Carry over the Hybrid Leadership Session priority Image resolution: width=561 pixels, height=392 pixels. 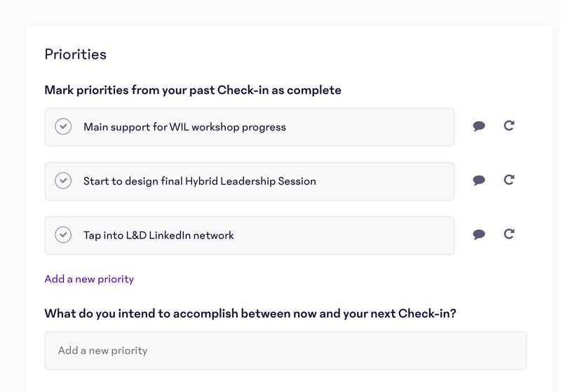pyautogui.click(x=509, y=180)
